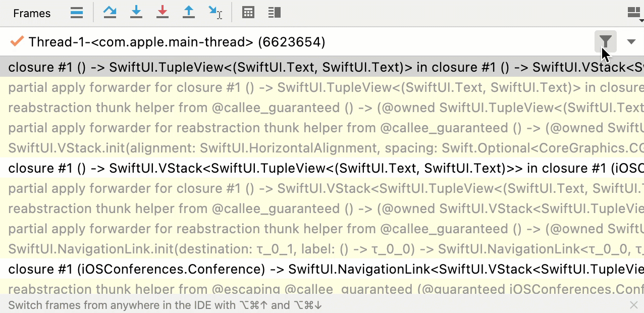The height and width of the screenshot is (313, 644).
Task: Select the SwiftUI.VStack.init frame
Action: [322, 148]
